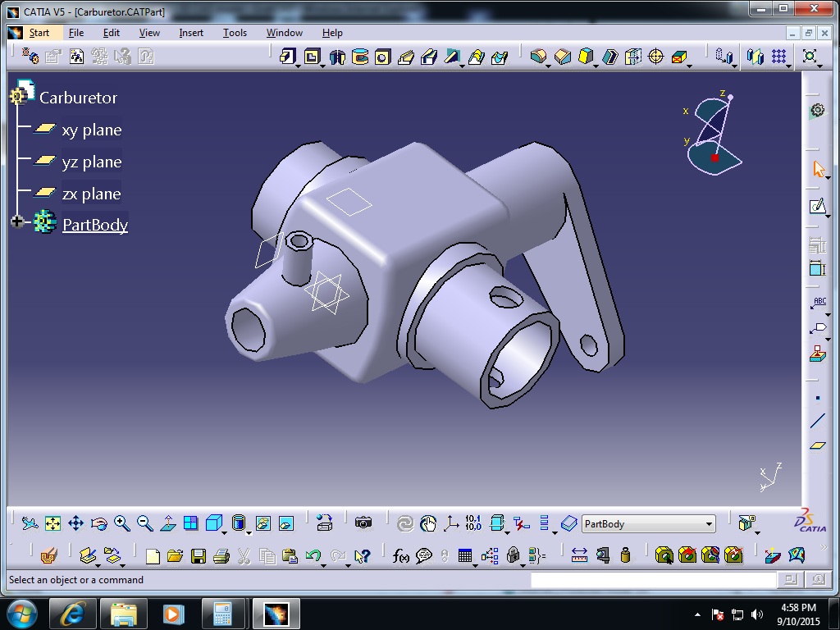Open the Edit menu

point(112,33)
